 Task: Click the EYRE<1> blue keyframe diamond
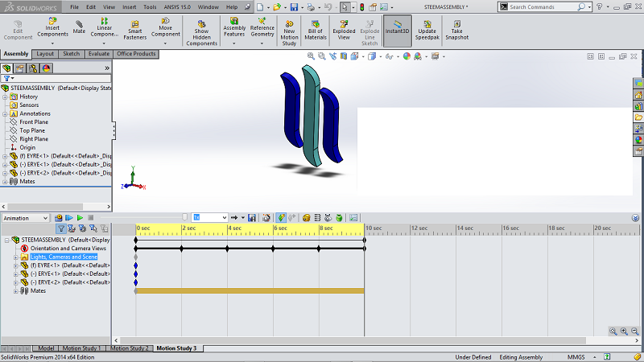point(135,265)
